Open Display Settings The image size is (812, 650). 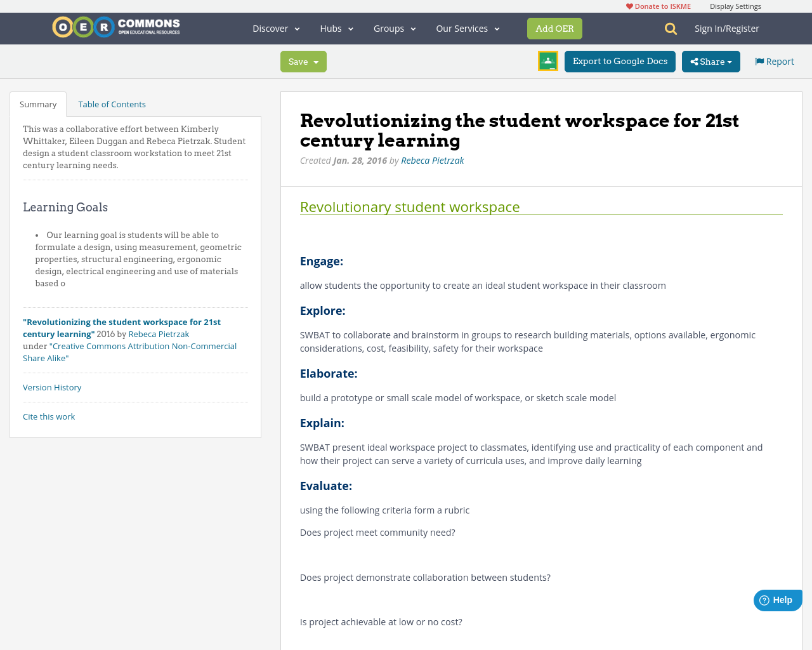click(735, 6)
